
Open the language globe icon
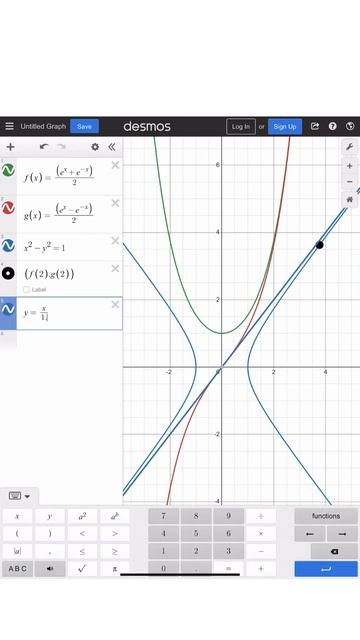pyautogui.click(x=350, y=126)
